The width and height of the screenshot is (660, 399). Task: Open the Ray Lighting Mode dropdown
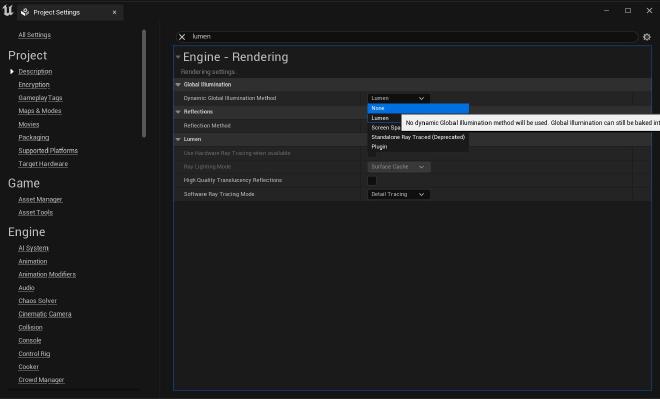click(398, 167)
